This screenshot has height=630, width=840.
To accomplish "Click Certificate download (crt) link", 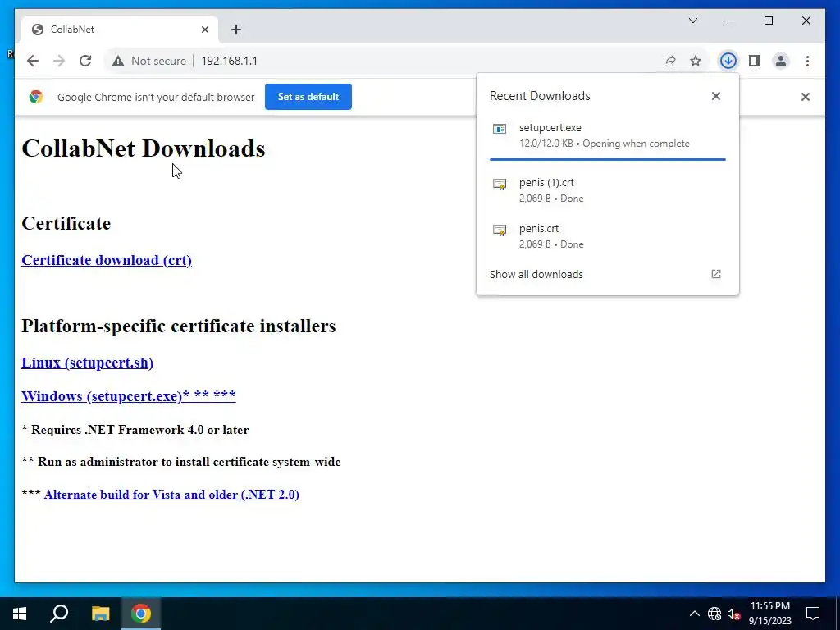I will tap(107, 260).
